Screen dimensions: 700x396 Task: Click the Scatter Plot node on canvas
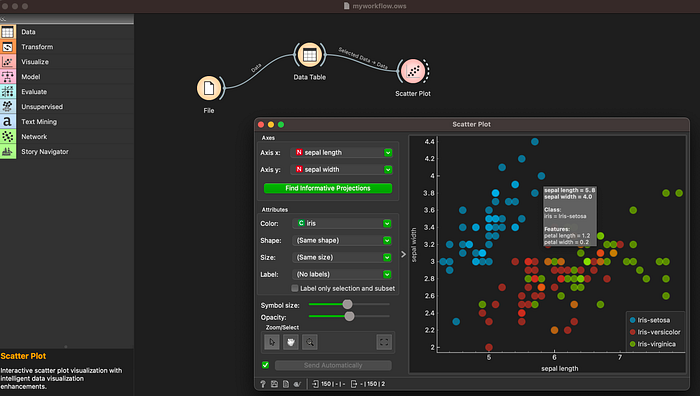(x=412, y=71)
